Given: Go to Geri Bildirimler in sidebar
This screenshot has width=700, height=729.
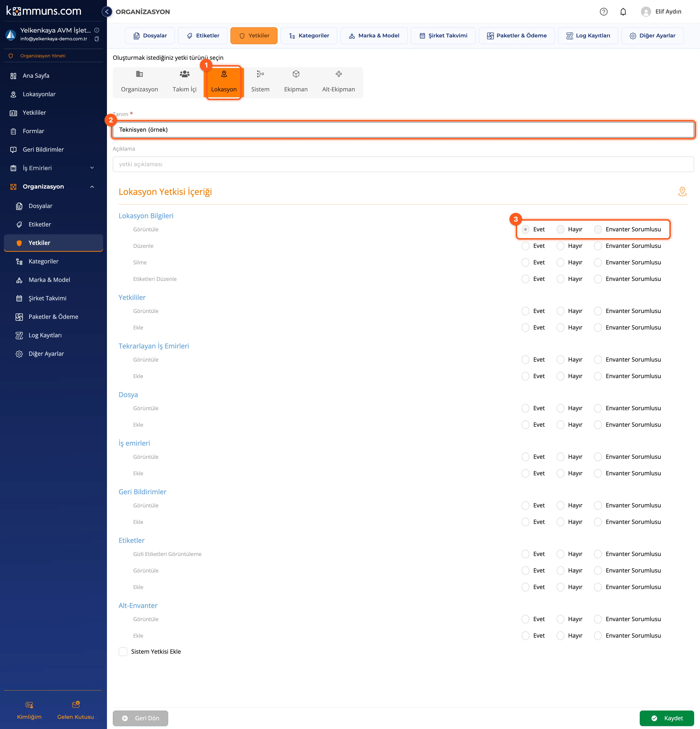Looking at the screenshot, I should coord(53,149).
